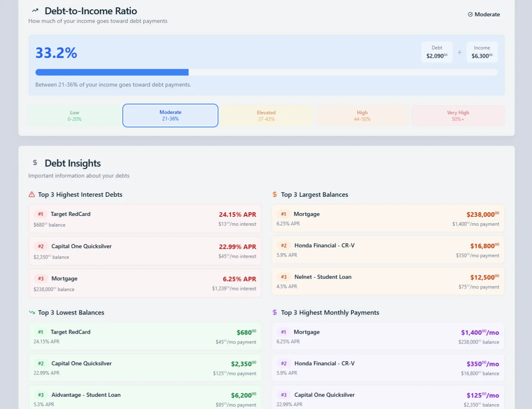Click the green downtrend icon for Lowest Balances

click(x=32, y=312)
